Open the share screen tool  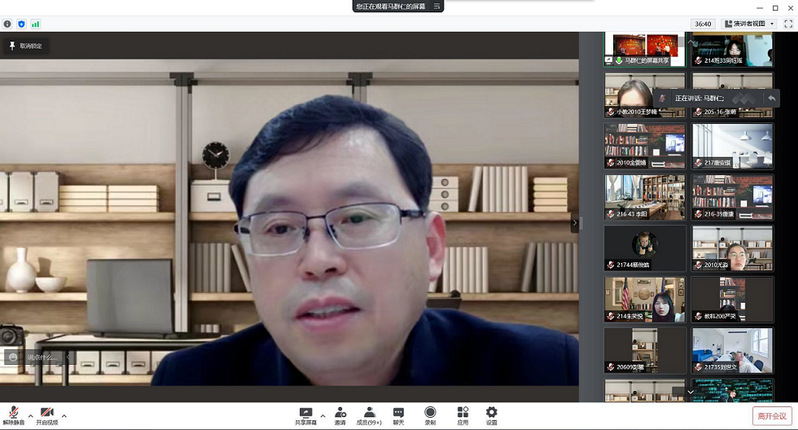pyautogui.click(x=307, y=415)
